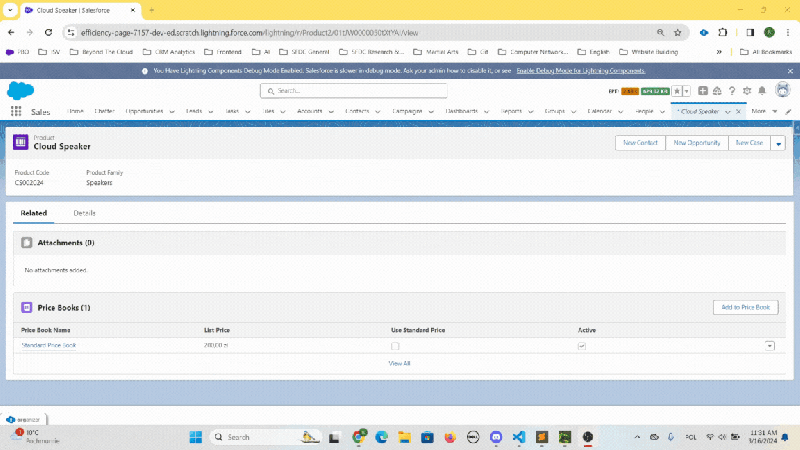Reload the page in Chrome

coord(48,33)
